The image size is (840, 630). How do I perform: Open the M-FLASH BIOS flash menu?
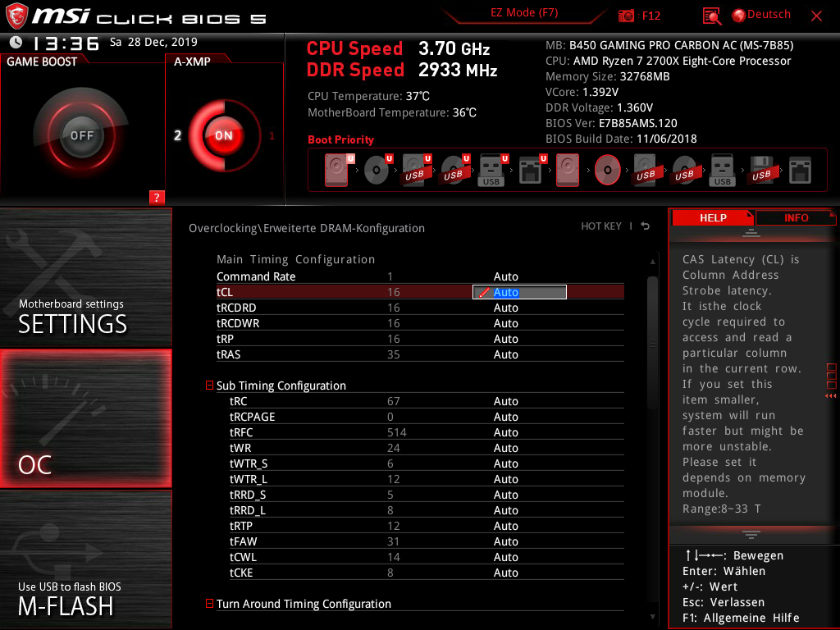coord(85,559)
